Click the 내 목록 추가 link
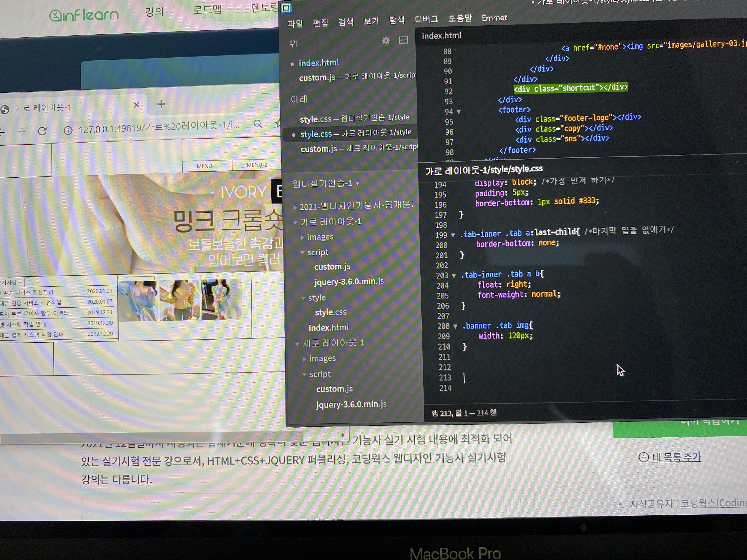The image size is (747, 560). [677, 457]
